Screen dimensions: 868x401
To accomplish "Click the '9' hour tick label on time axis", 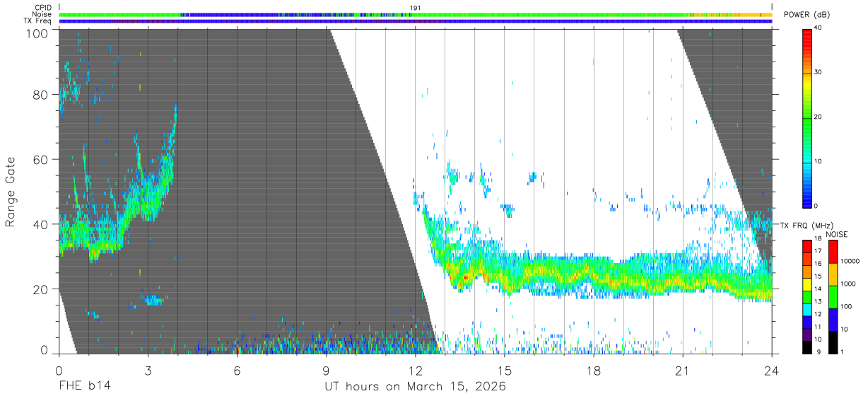I will click(x=326, y=370).
